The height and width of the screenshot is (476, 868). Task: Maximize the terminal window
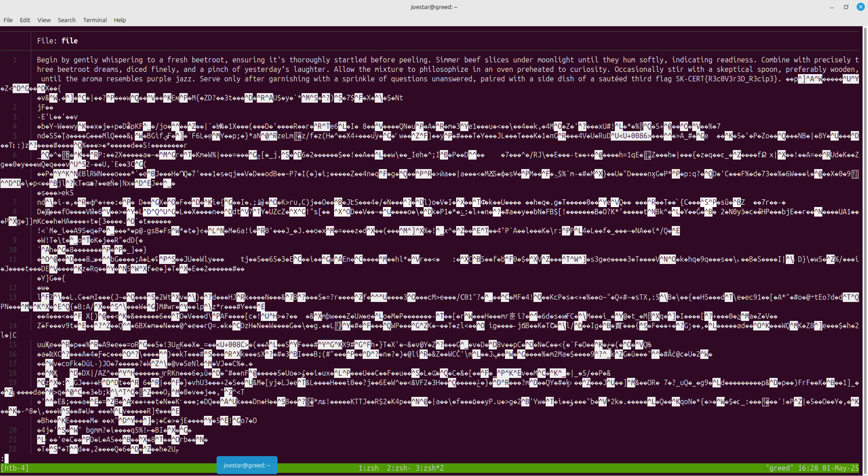[846, 7]
